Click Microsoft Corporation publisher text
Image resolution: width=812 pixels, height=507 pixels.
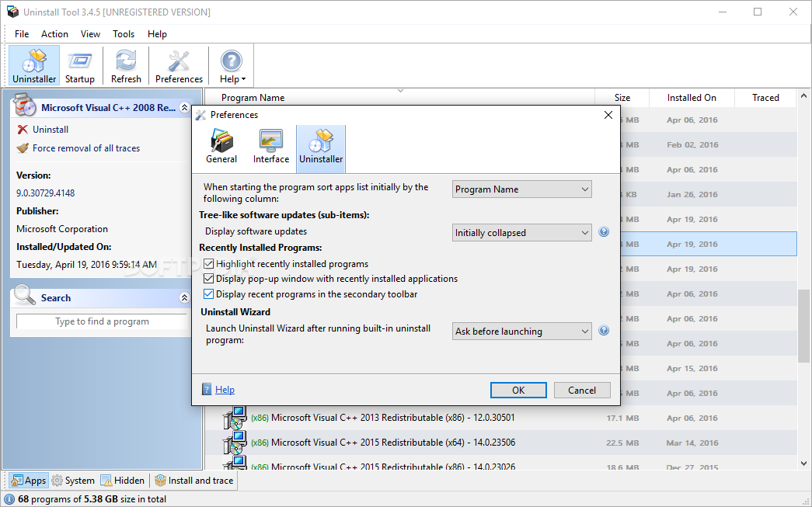pos(62,229)
